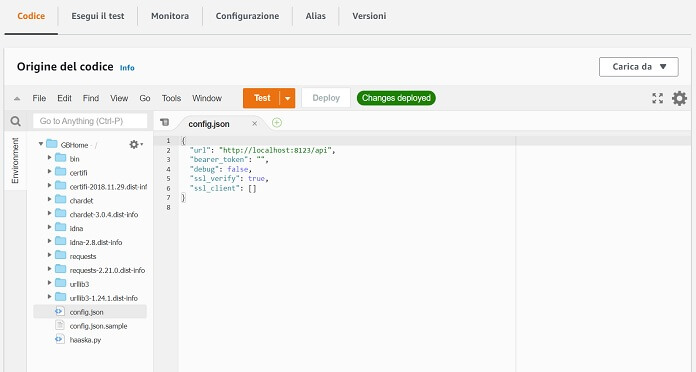696x372 pixels.
Task: Open the View menu
Action: pos(119,98)
